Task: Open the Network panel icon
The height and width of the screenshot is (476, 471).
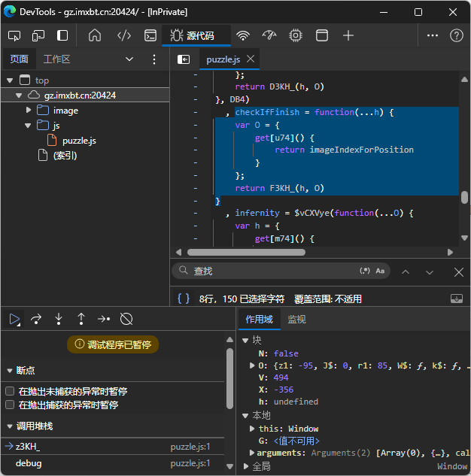Action: click(242, 35)
